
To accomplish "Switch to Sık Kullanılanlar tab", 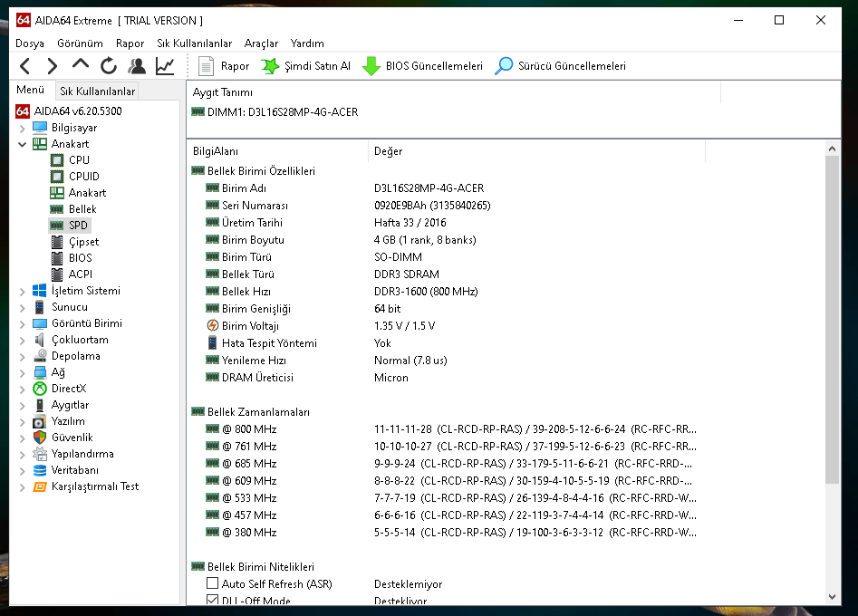I will 97,91.
